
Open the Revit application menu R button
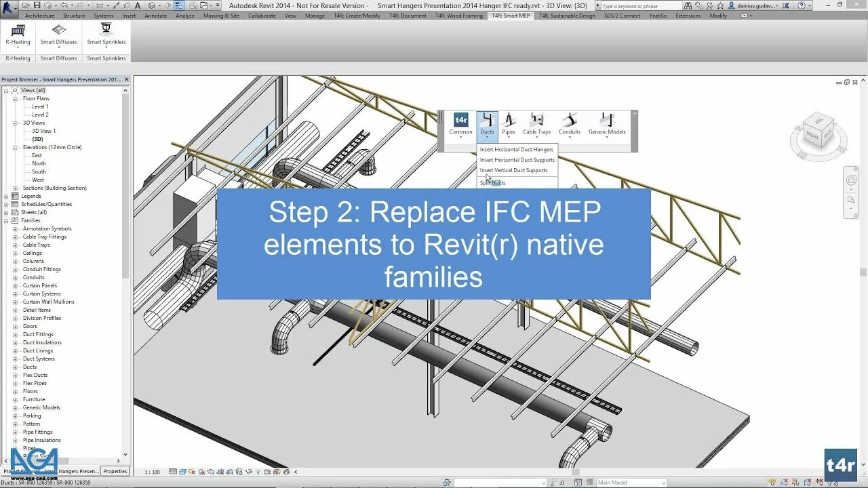(9, 8)
